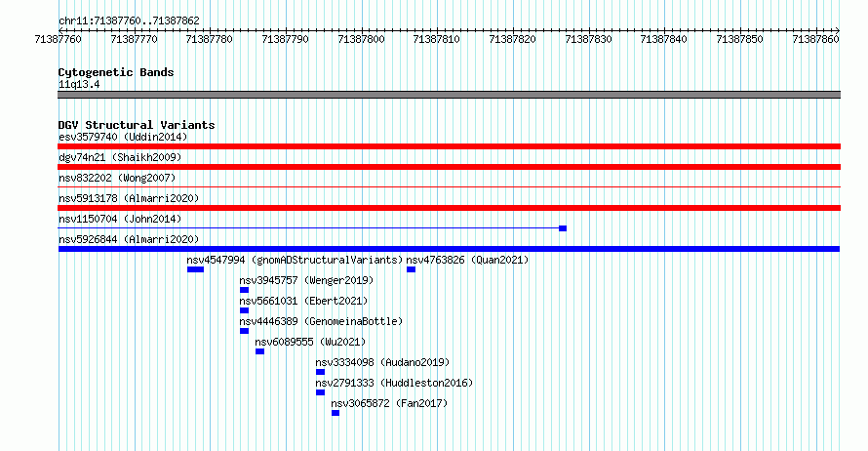Screen dimensions: 868x451
Task: Click ruler position 71387850
Action: tap(739, 39)
